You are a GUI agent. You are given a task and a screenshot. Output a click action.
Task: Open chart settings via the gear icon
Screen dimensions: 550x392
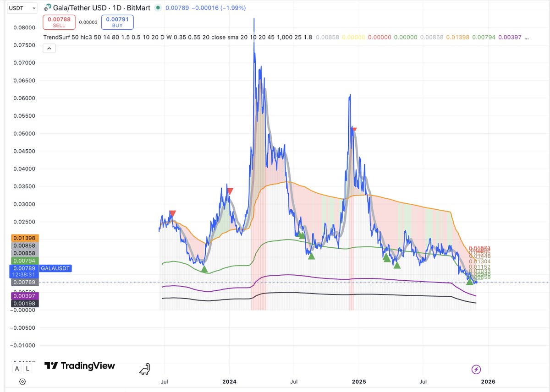point(22,381)
